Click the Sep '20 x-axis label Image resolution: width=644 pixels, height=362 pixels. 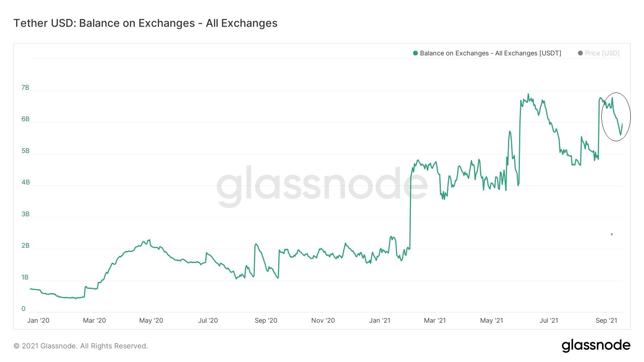click(266, 321)
